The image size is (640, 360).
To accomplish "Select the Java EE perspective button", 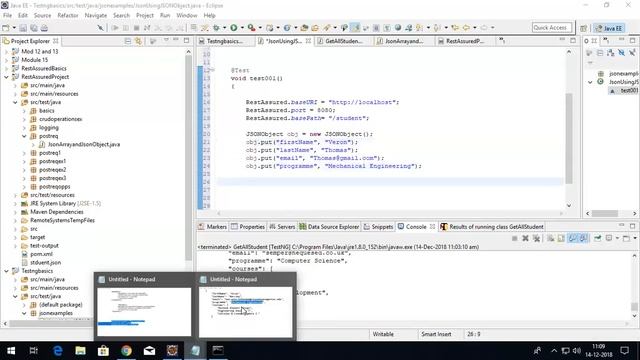I will pyautogui.click(x=609, y=28).
